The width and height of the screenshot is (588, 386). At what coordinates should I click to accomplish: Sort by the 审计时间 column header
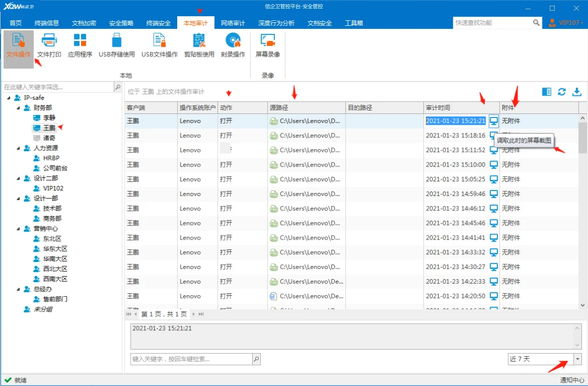coord(461,108)
